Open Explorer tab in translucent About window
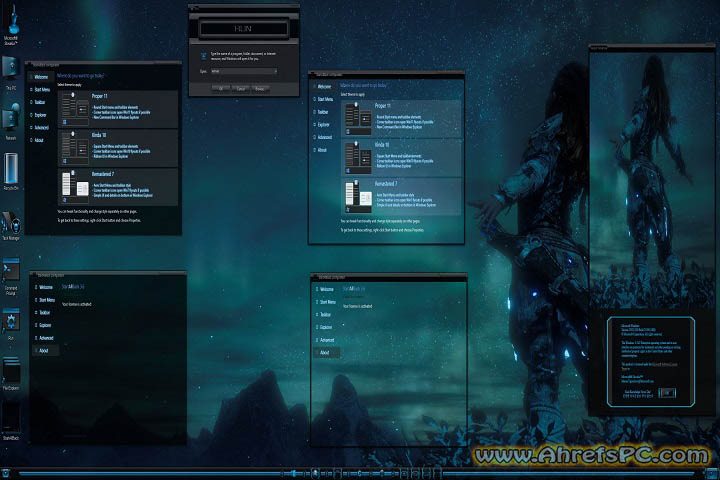This screenshot has height=480, width=720. point(326,328)
